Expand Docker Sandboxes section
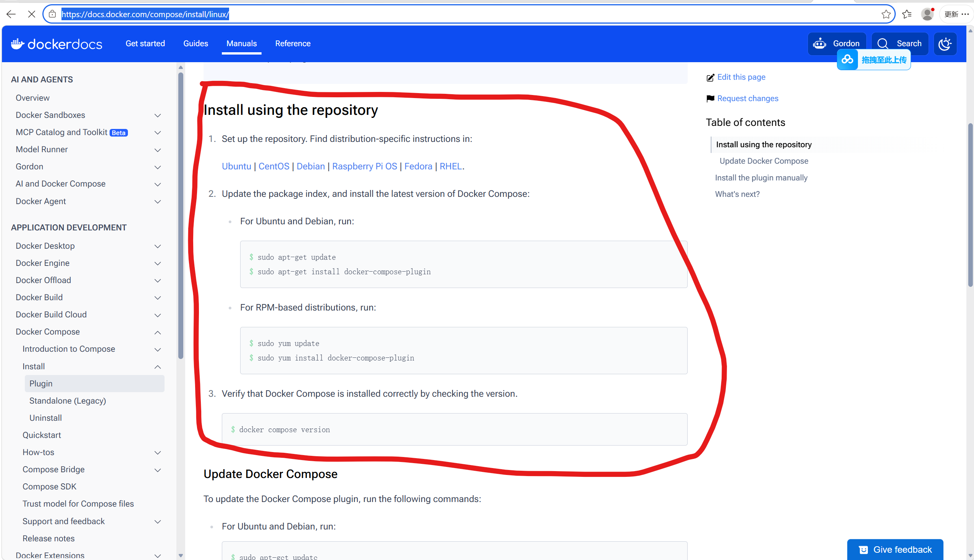The height and width of the screenshot is (560, 974). pyautogui.click(x=157, y=115)
